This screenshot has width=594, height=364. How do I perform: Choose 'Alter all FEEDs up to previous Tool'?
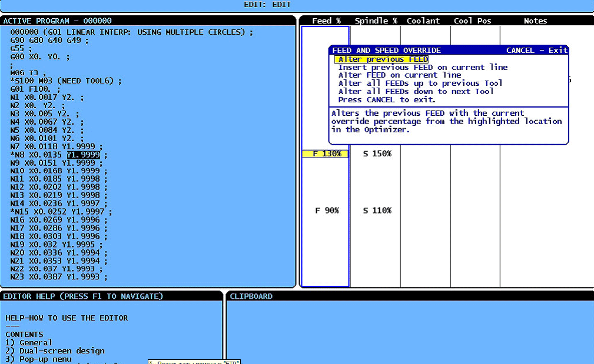[420, 84]
